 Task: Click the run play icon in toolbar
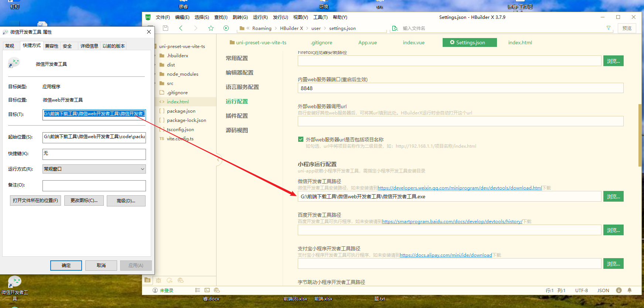tap(226, 28)
